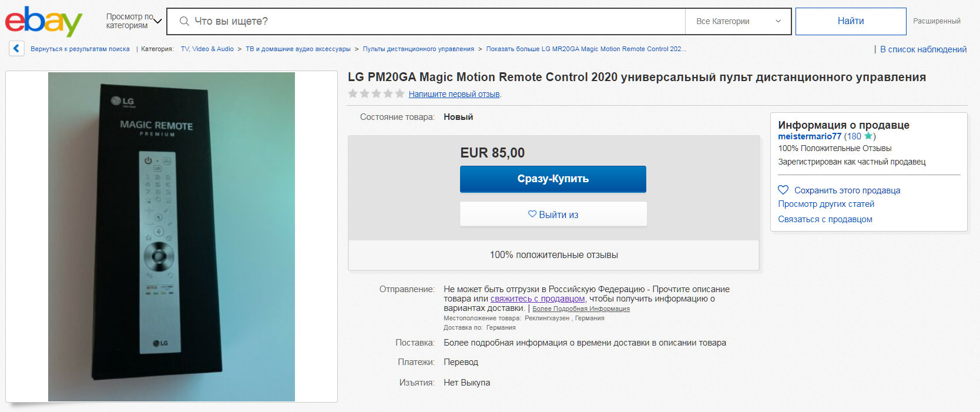
Task: Add item via 'В список наблюдений'
Action: click(923, 49)
